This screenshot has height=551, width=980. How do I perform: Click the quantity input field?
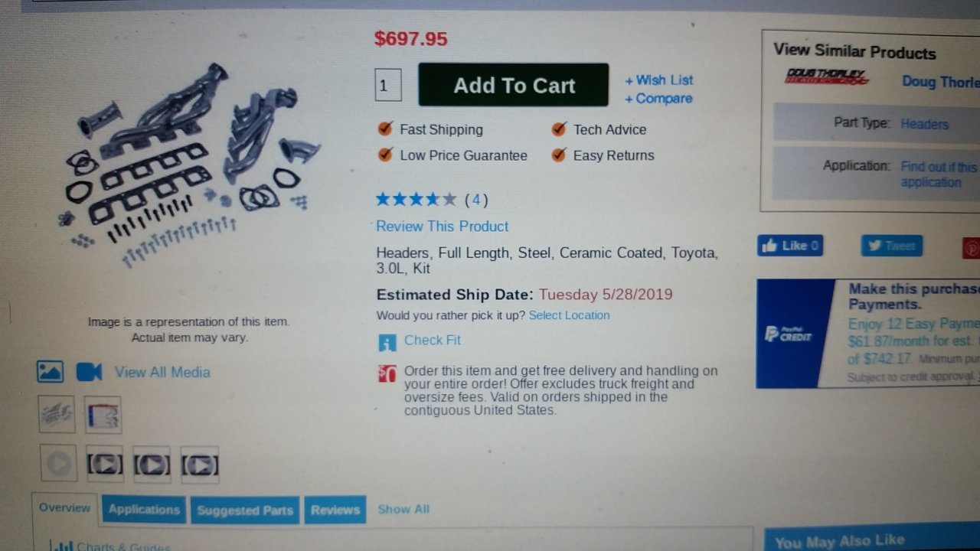click(x=388, y=85)
